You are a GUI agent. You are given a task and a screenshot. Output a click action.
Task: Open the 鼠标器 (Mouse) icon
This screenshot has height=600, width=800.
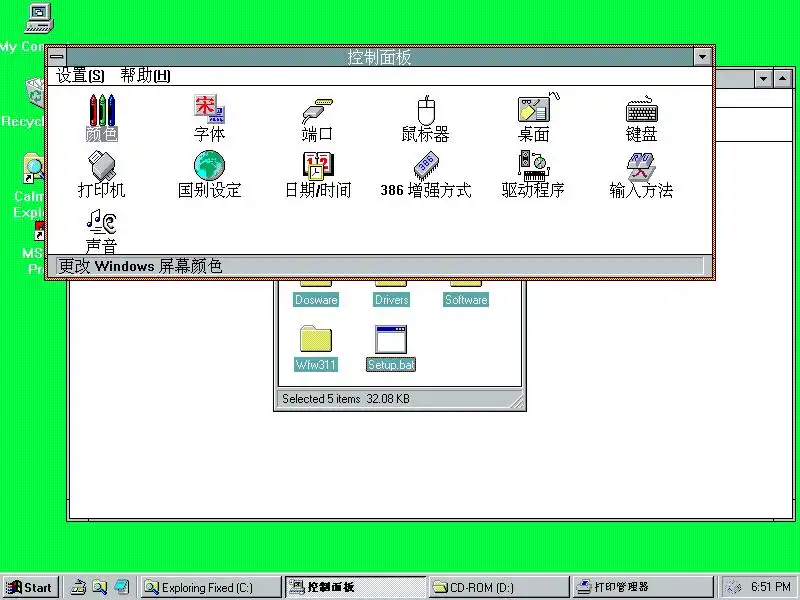(x=426, y=118)
